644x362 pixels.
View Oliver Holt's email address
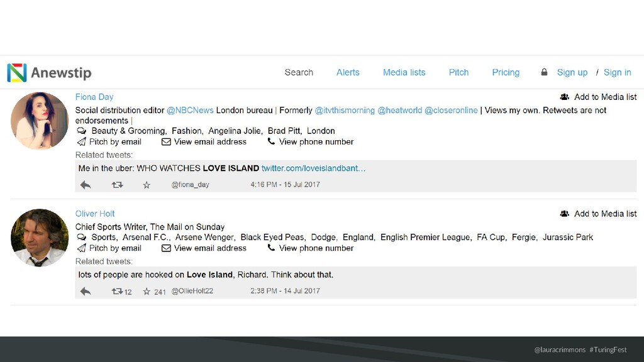click(204, 248)
